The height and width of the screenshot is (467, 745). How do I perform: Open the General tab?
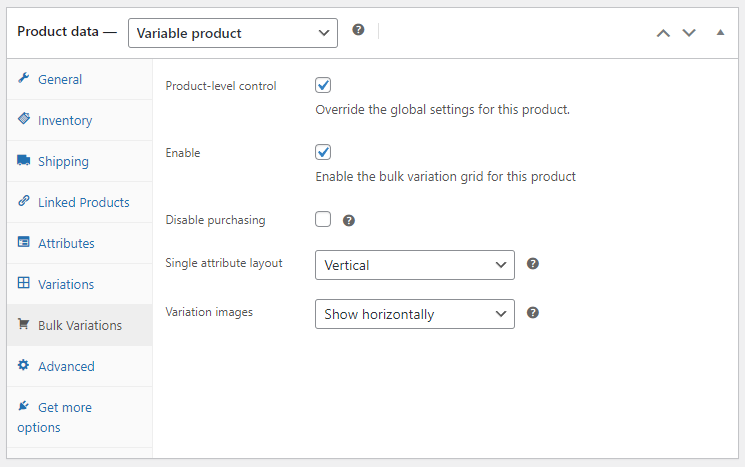[x=80, y=79]
